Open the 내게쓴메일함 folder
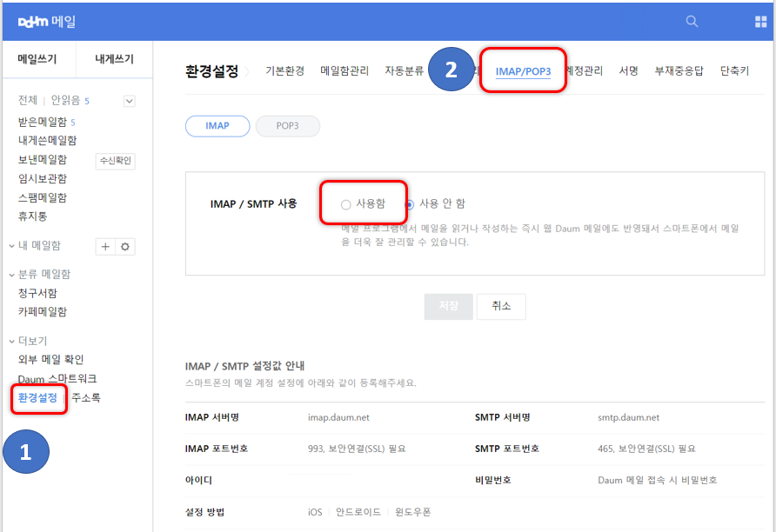Viewport: 776px width, 532px height. coord(48,141)
